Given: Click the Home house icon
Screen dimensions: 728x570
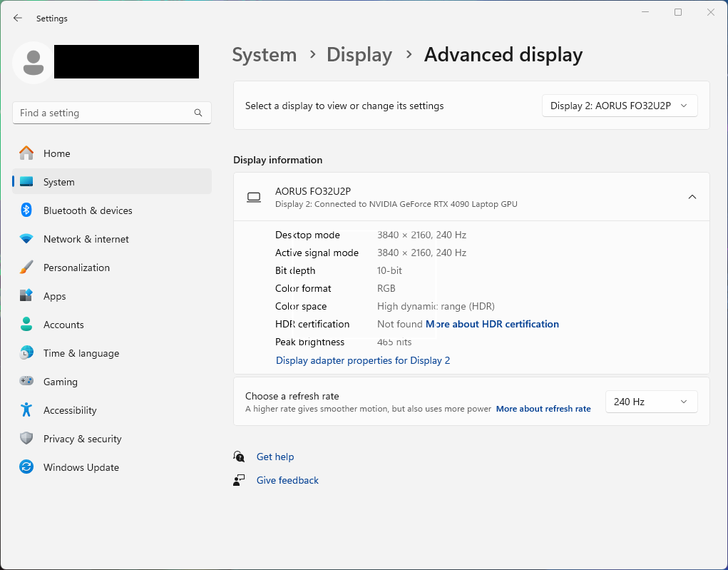Looking at the screenshot, I should coord(26,153).
